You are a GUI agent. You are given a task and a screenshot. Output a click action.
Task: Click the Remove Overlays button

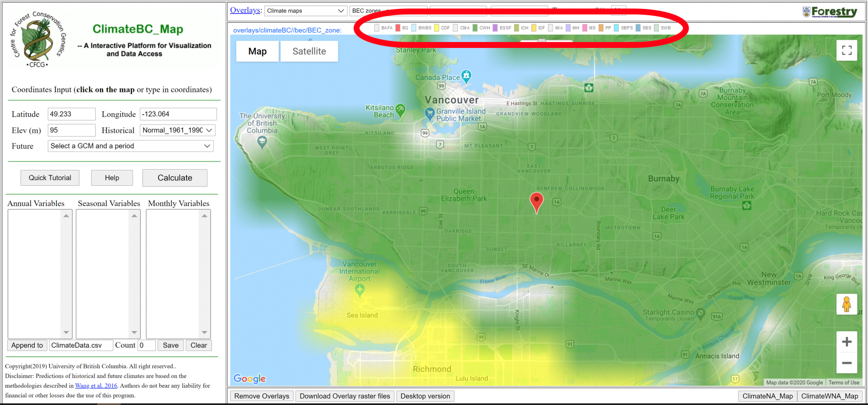click(x=262, y=396)
